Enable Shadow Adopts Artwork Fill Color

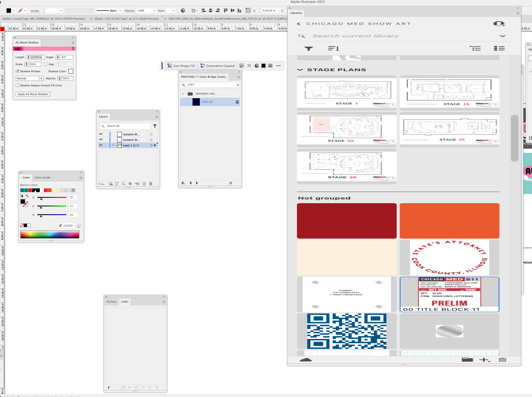tap(17, 85)
